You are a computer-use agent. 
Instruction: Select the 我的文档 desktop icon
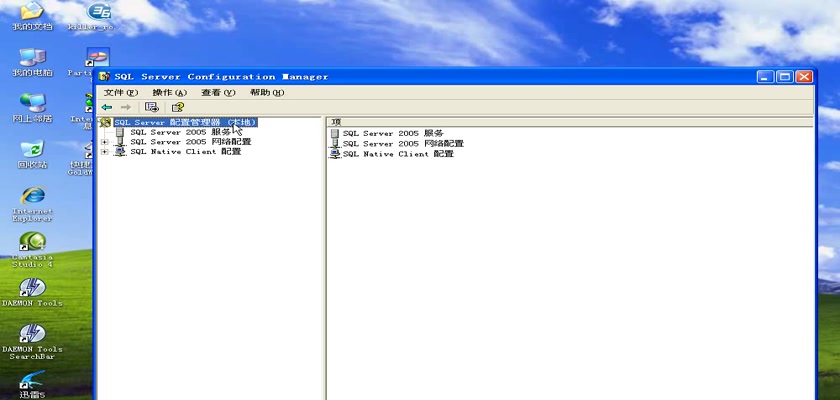[33, 16]
